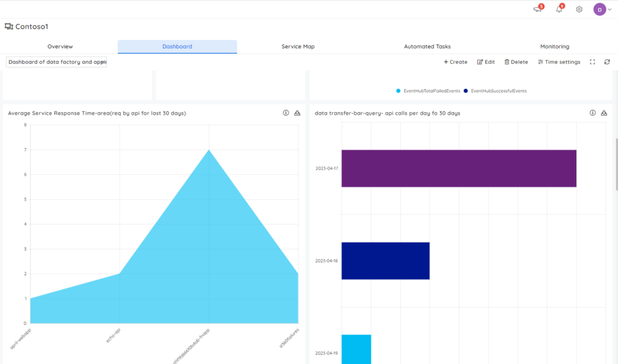Open the Automated Tasks tab

point(427,46)
